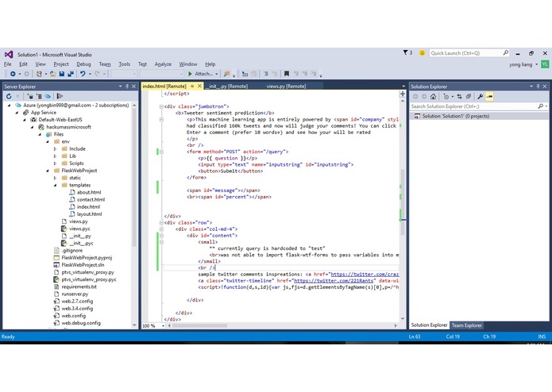Screen dimensions: 552x392
Task: Click the YL account avatar
Action: tap(545, 64)
